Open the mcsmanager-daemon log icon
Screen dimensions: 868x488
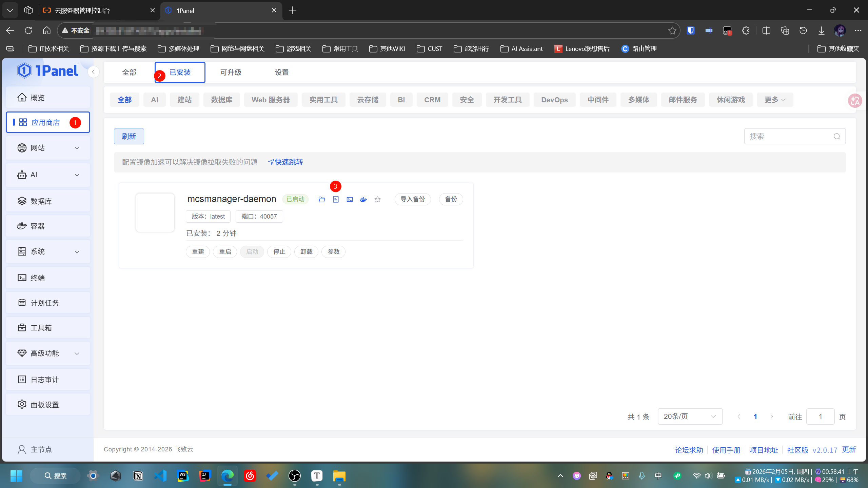[x=336, y=200]
